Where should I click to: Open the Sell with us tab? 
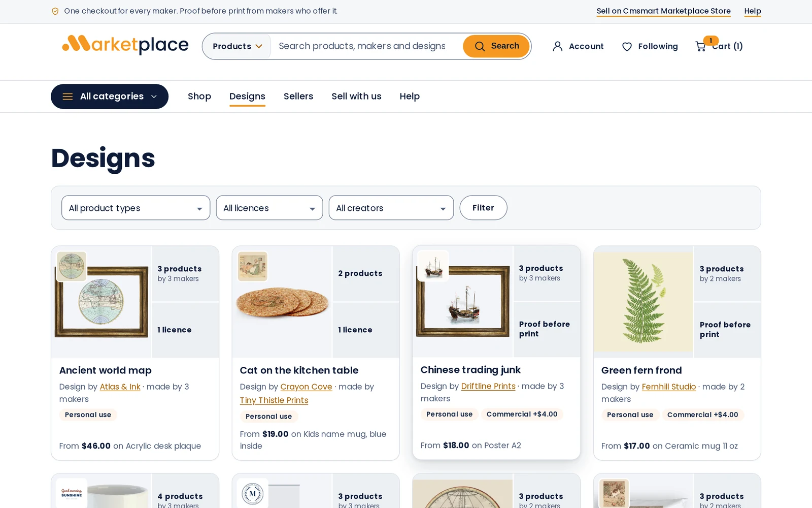356,97
